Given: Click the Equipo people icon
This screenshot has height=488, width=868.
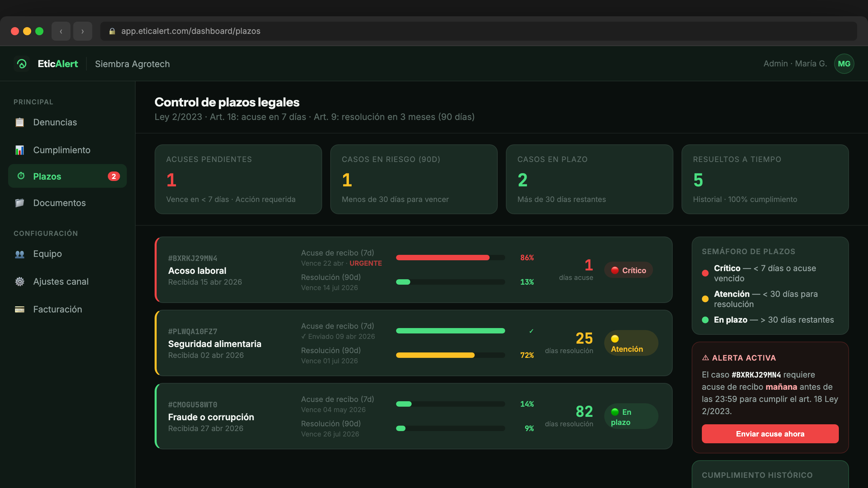Looking at the screenshot, I should click(20, 254).
